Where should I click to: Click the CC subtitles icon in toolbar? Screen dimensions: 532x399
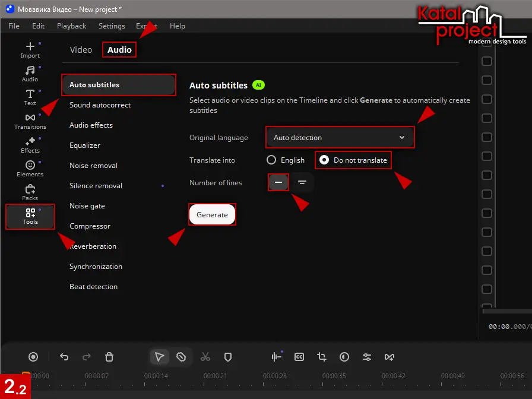(x=299, y=357)
